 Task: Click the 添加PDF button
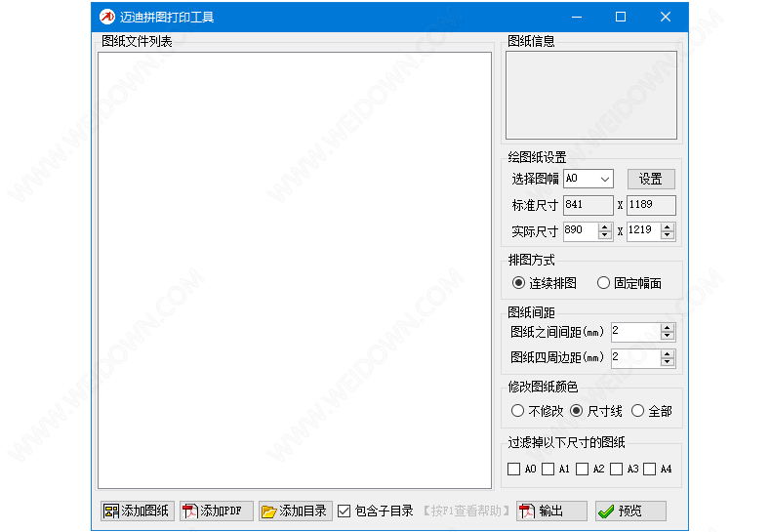pyautogui.click(x=217, y=511)
